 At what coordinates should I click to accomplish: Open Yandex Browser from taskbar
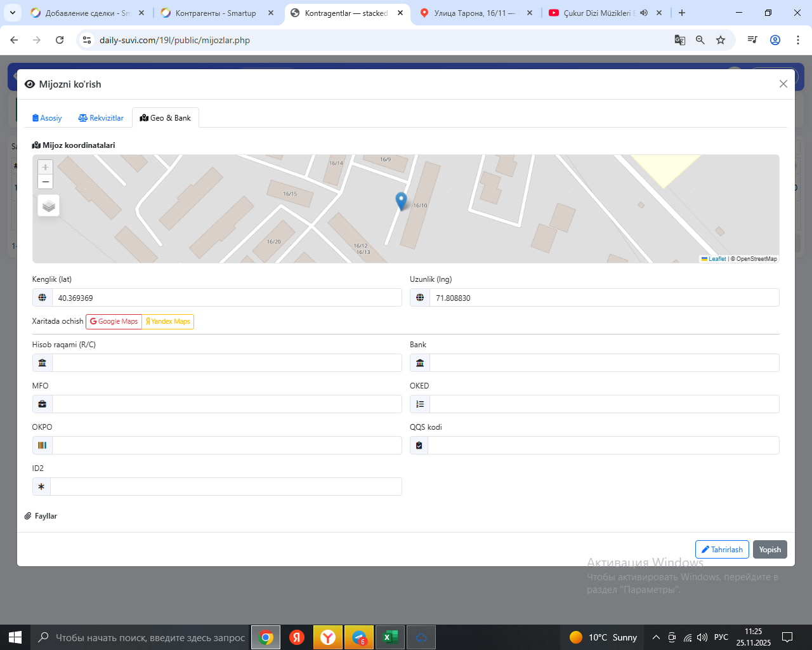tap(328, 637)
